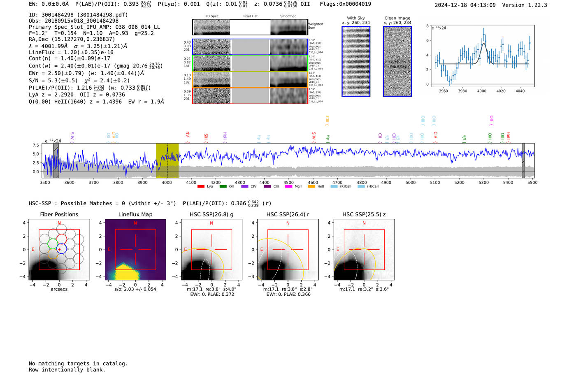Click the red Lyα legend swatch
Viewport: 576px width, 392px height.
(201, 186)
